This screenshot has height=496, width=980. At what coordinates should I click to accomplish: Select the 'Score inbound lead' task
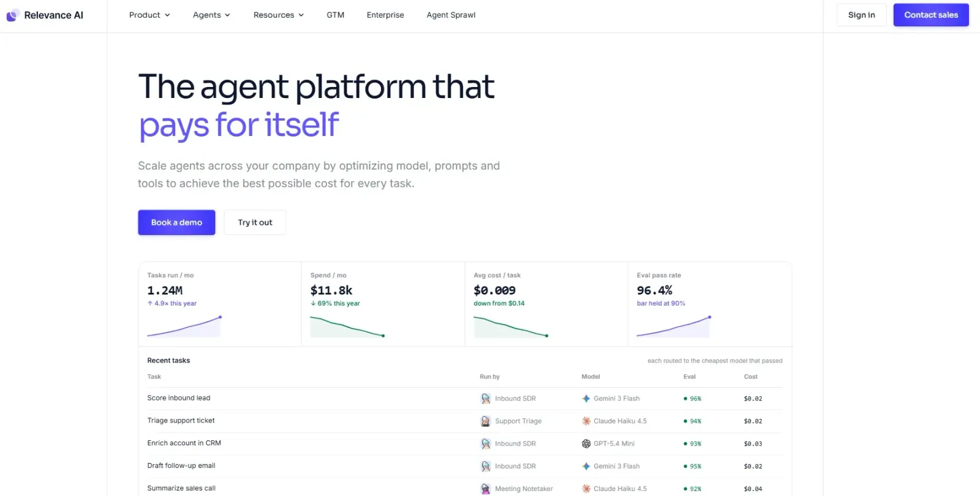pos(179,398)
